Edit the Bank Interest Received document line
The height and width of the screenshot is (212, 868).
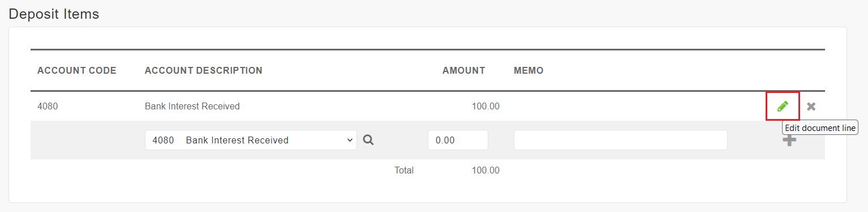(783, 106)
